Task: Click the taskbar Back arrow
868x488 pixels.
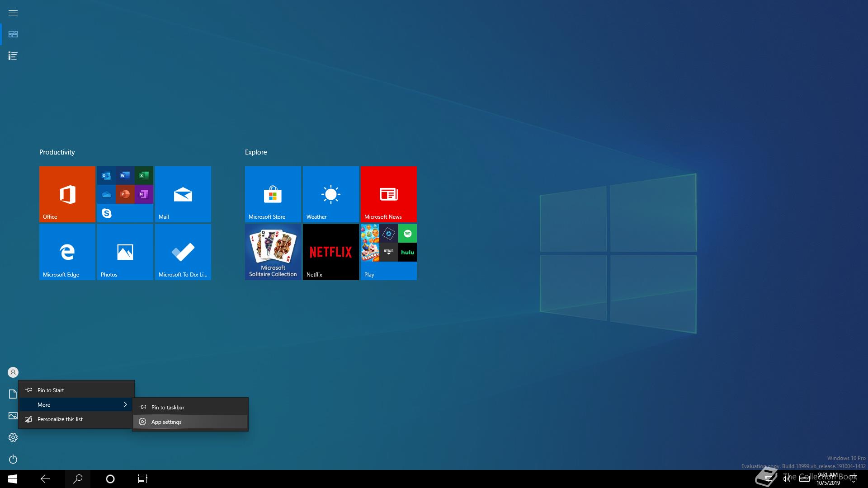Action: tap(45, 479)
